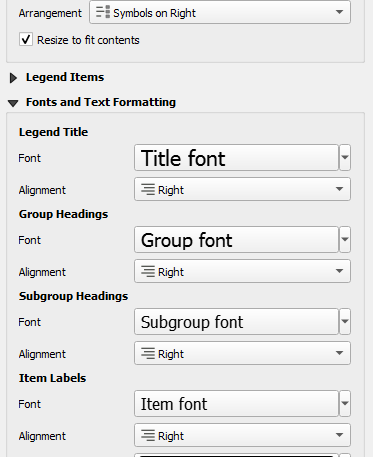373x457 pixels.
Task: Open Item Labels alignment combo box
Action: coord(242,435)
